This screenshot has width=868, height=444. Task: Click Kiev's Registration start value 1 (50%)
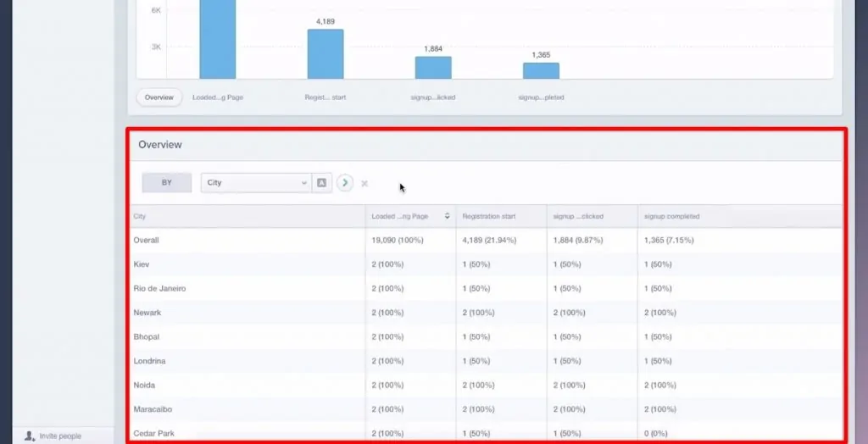(476, 264)
